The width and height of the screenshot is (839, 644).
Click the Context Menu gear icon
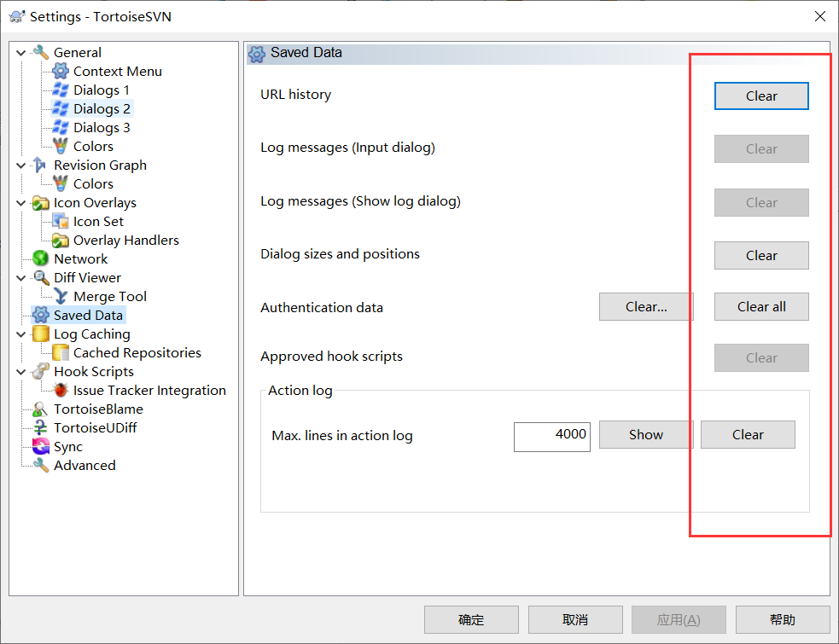click(x=61, y=71)
